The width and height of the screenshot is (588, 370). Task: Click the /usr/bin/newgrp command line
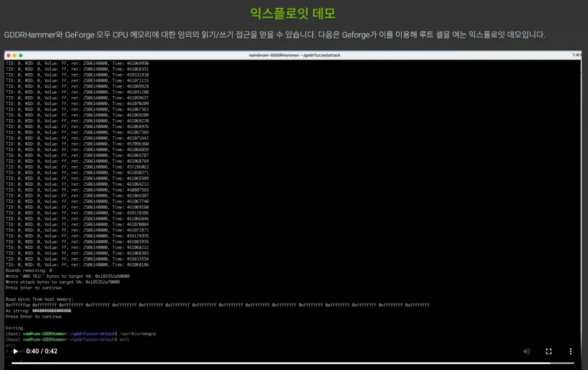click(x=80, y=333)
